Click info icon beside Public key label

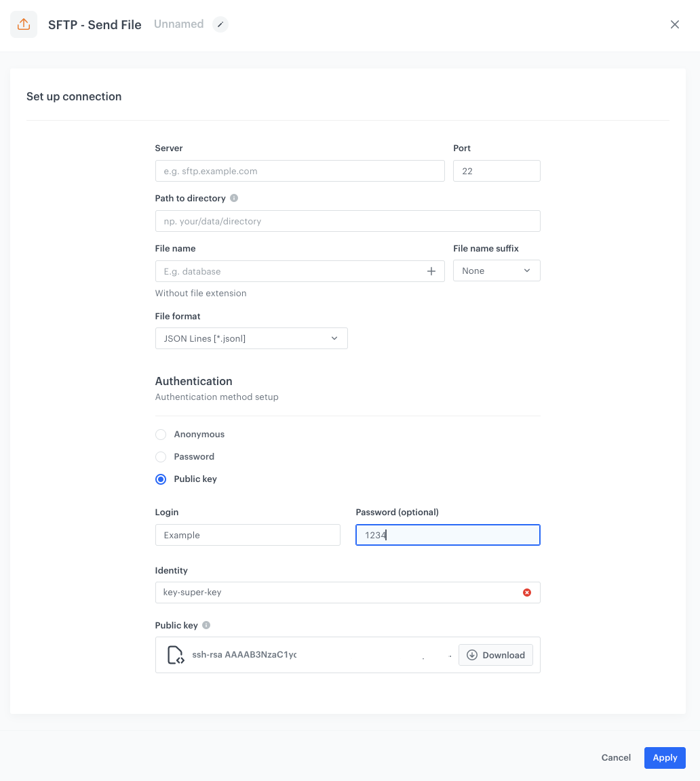tap(206, 625)
